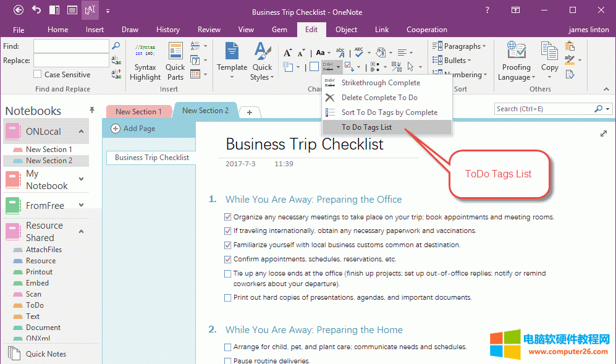Uncheck 'Confirm appointments, schedules, reservations, etc.'
This screenshot has width=616, height=364.
click(227, 259)
